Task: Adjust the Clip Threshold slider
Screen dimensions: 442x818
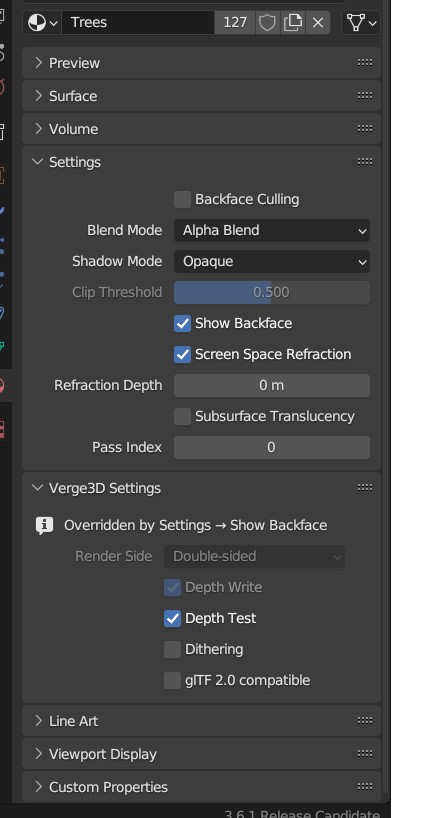Action: [272, 292]
